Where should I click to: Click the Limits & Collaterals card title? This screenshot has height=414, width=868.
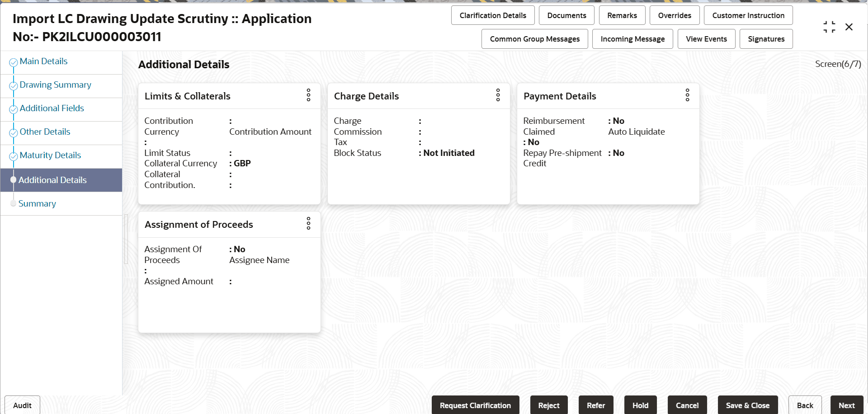tap(187, 96)
